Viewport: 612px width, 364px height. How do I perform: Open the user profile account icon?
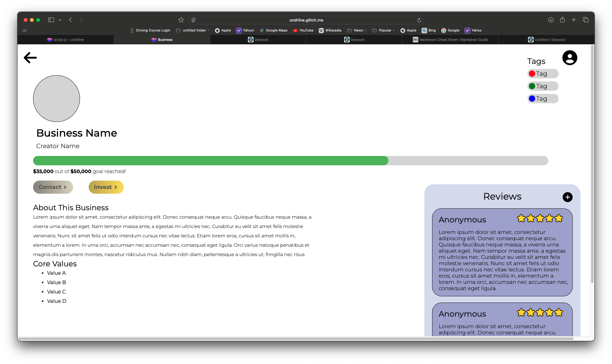point(570,58)
